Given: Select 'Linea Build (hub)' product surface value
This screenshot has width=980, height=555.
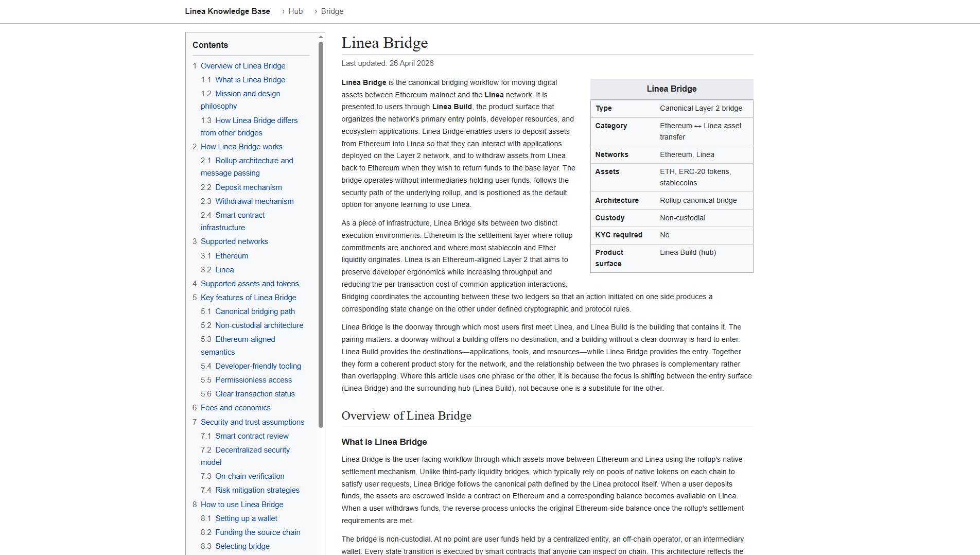Looking at the screenshot, I should tap(688, 252).
